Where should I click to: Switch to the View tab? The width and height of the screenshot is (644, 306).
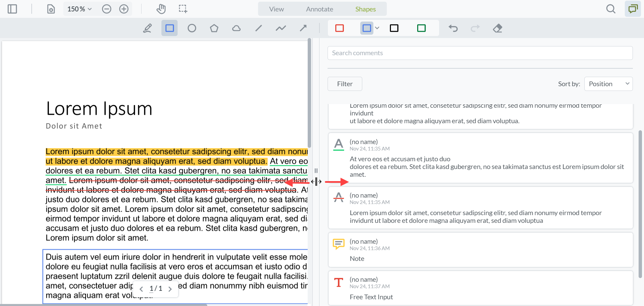tap(276, 9)
